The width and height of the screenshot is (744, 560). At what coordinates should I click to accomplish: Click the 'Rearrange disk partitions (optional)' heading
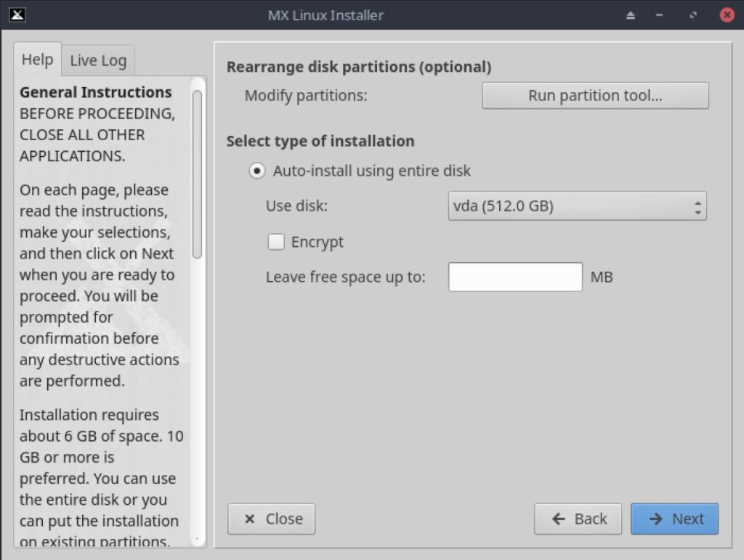point(359,67)
